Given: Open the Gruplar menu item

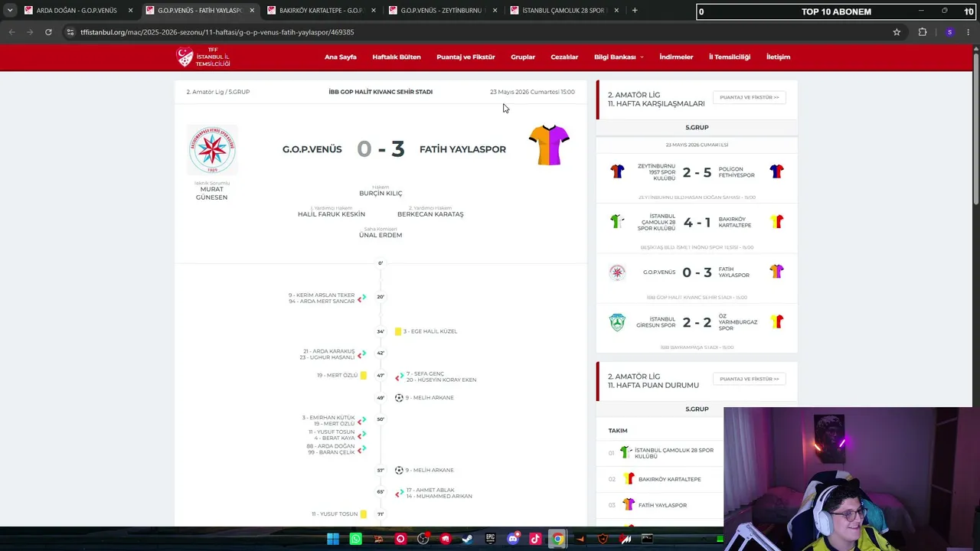Looking at the screenshot, I should [523, 57].
